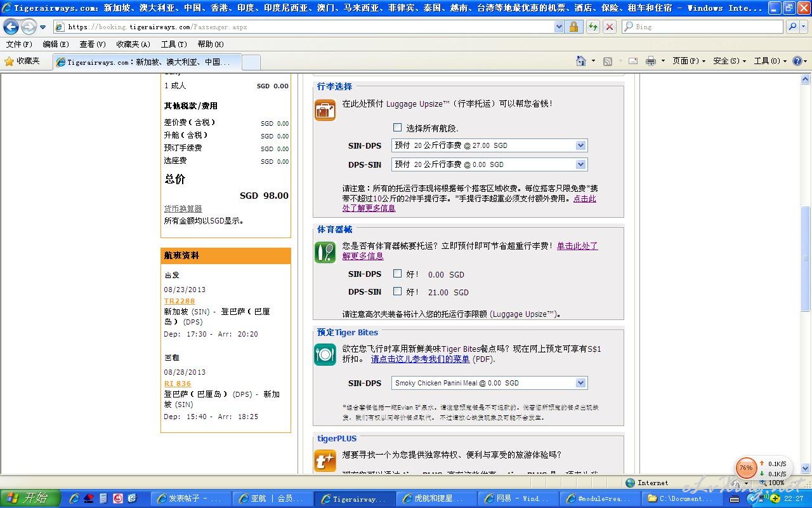Open the 工具(O) command bar dropdown
The width and height of the screenshot is (812, 508).
(x=770, y=61)
